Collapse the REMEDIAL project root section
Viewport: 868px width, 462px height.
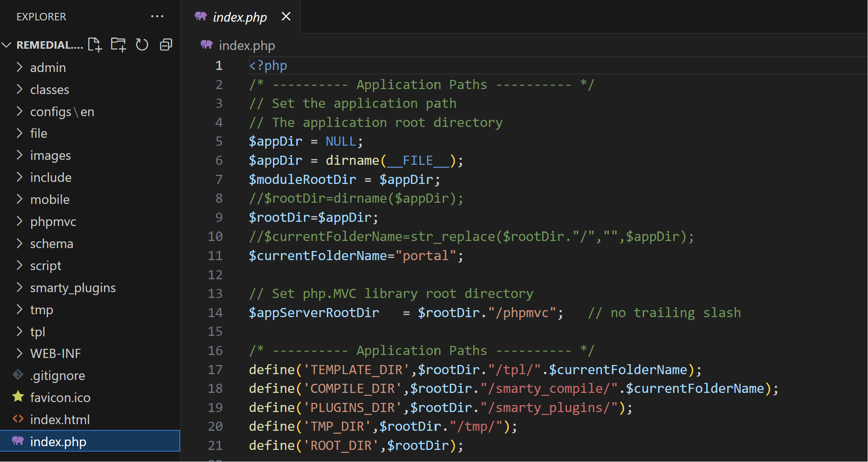[x=7, y=45]
